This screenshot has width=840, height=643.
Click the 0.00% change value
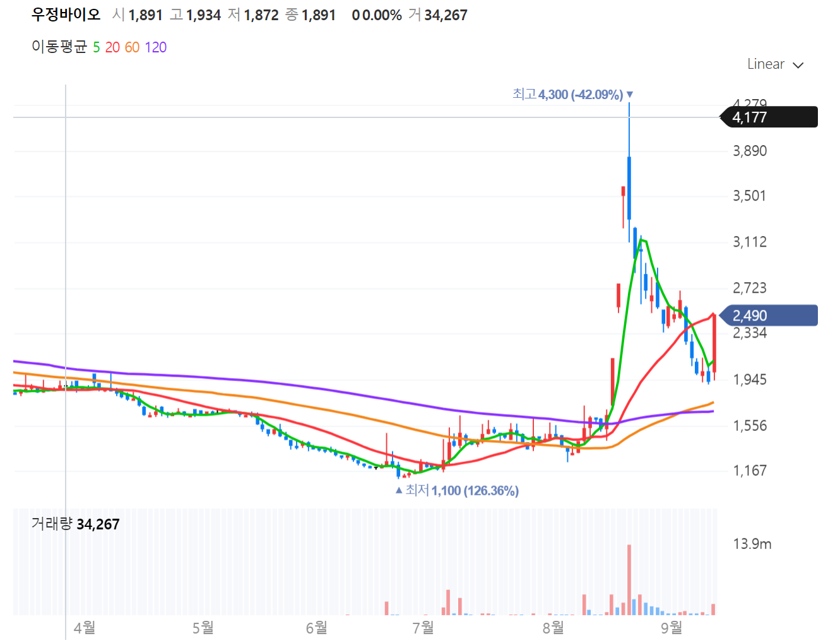(382, 15)
